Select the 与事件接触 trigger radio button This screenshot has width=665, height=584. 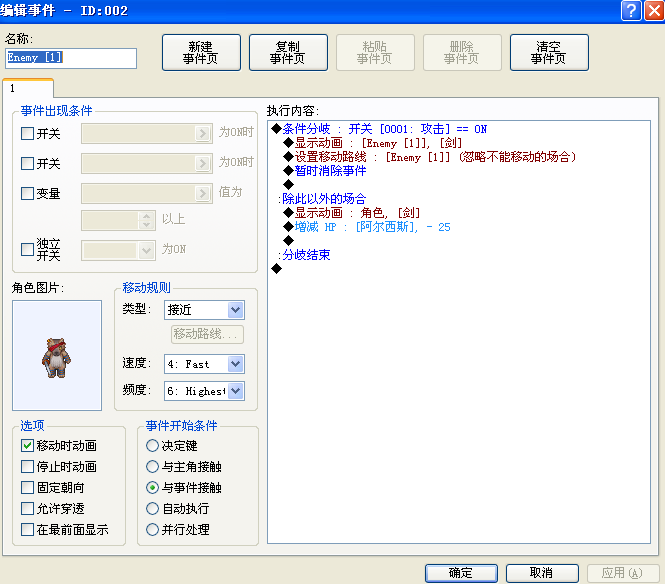point(152,487)
